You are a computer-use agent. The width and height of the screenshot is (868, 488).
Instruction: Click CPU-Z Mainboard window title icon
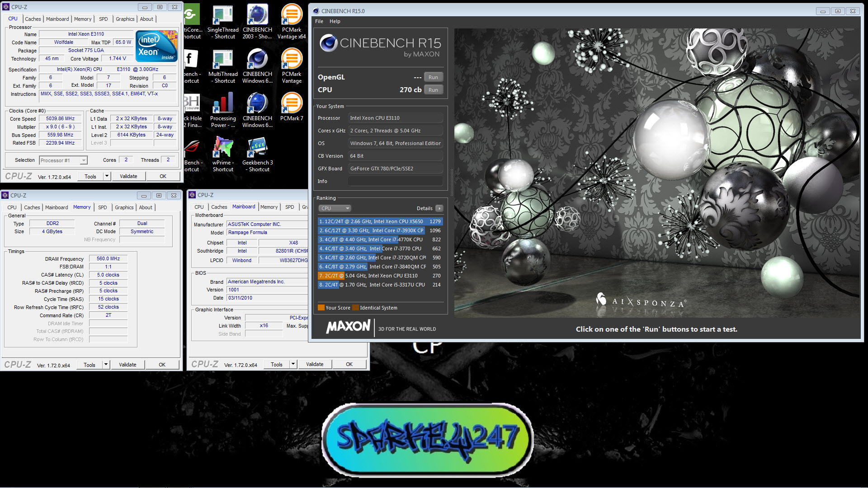192,195
